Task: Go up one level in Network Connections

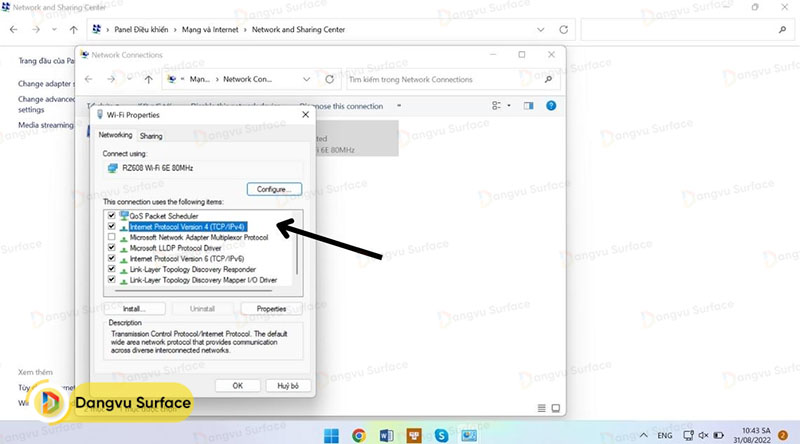Action: (148, 79)
